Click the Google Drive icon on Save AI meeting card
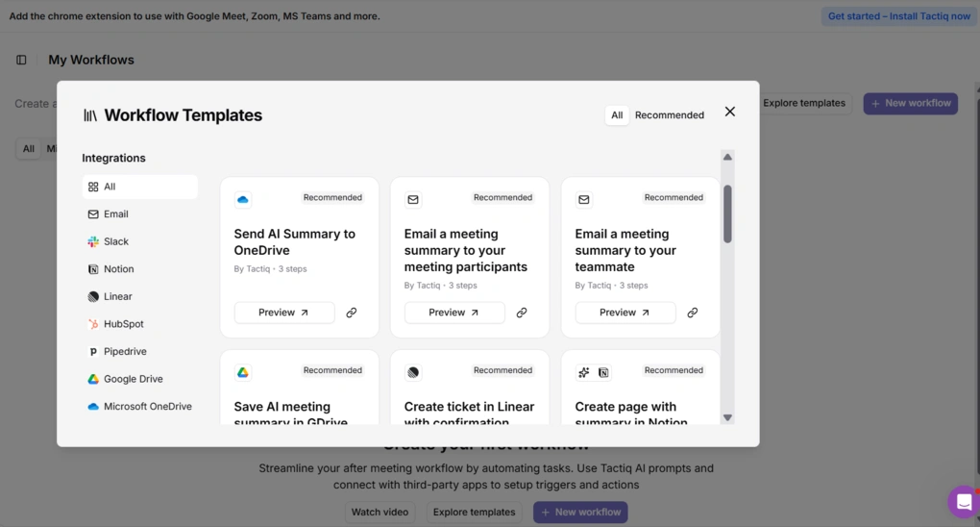980x527 pixels. click(242, 372)
